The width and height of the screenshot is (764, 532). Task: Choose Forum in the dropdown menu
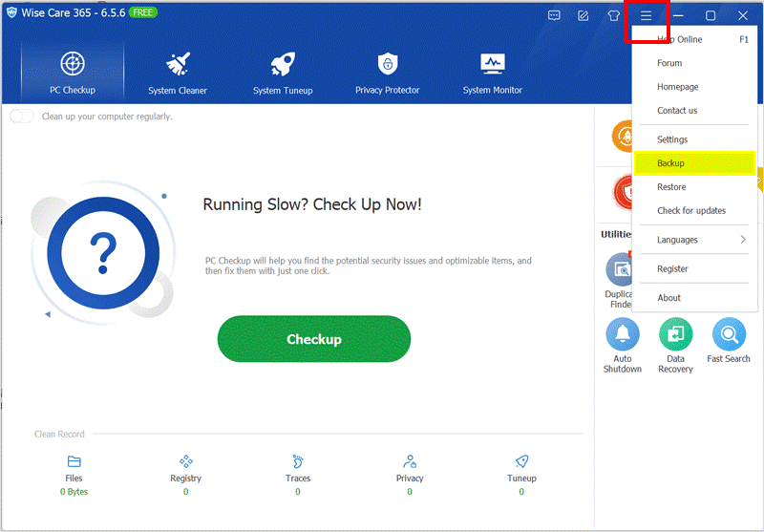694,63
